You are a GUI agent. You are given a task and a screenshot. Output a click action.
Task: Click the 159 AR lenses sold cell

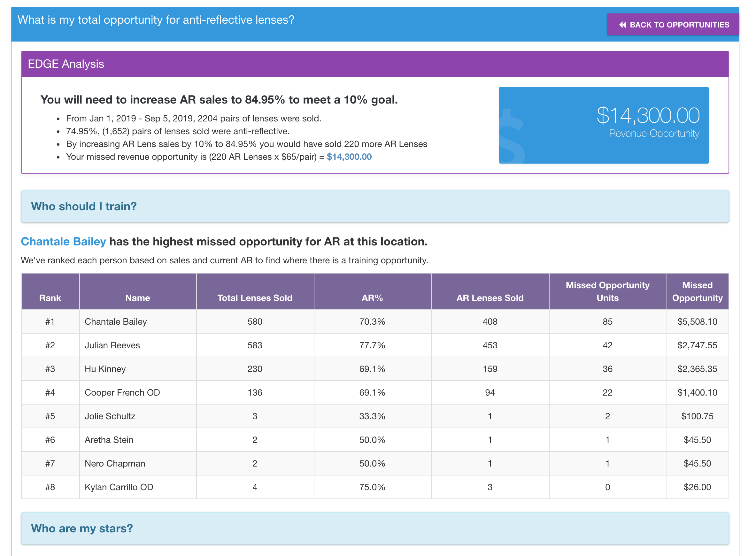coord(490,369)
